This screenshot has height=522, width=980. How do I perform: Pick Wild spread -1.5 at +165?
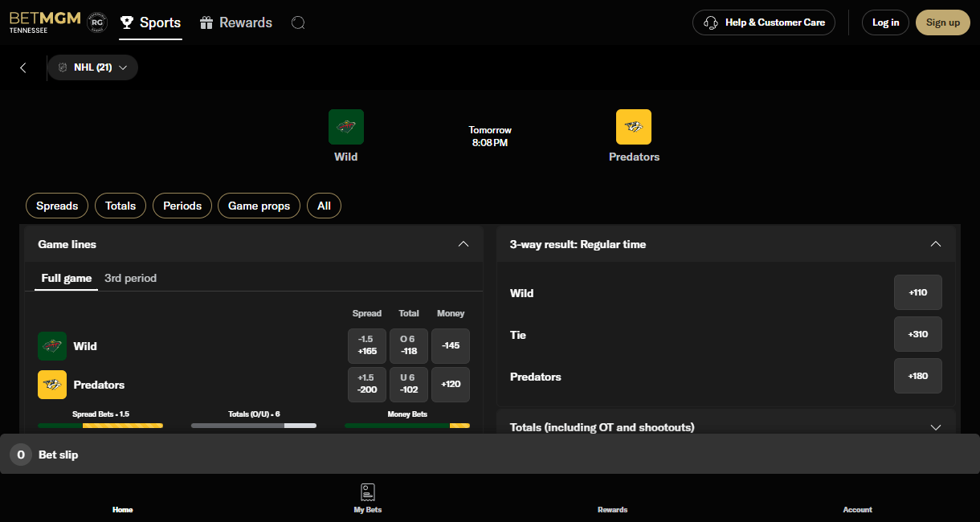pyautogui.click(x=367, y=346)
